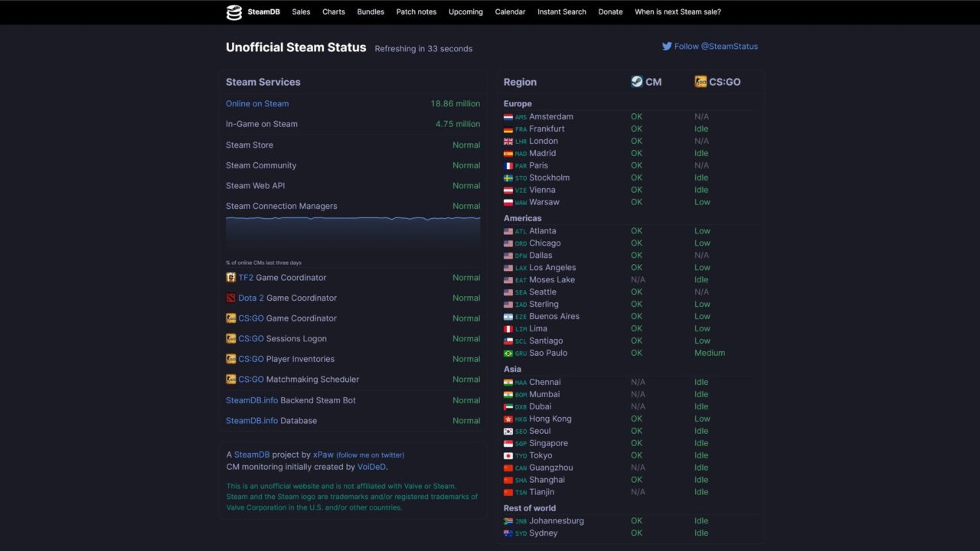Go to the Charts page

pyautogui.click(x=334, y=12)
